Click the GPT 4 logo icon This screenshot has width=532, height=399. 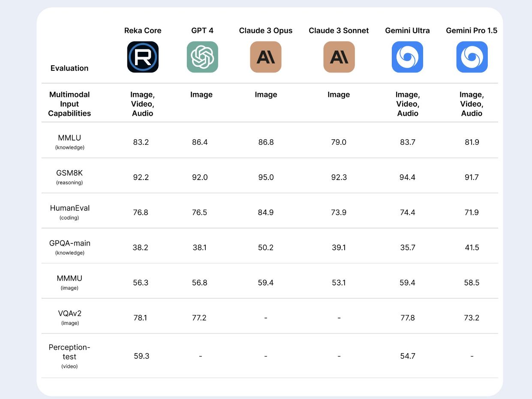pos(202,57)
